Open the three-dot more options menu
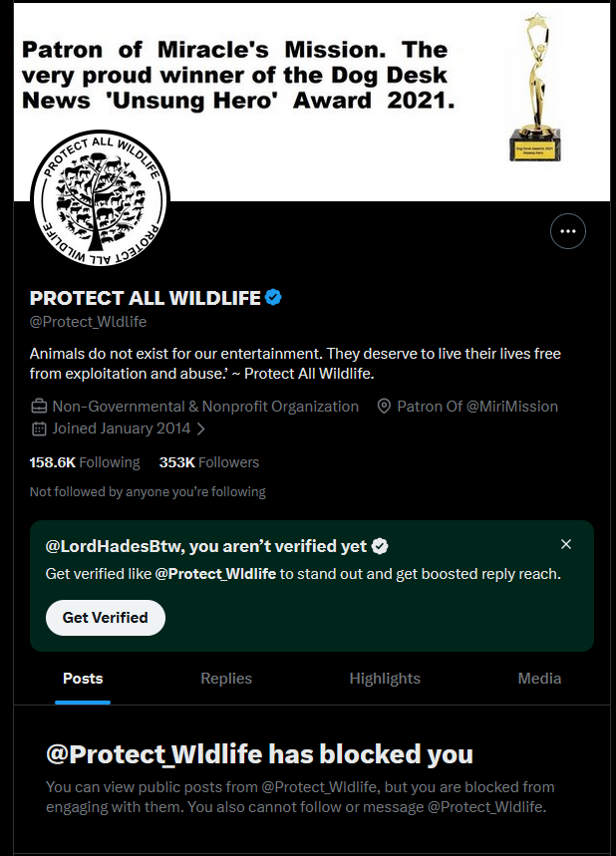This screenshot has width=616, height=856. (568, 231)
